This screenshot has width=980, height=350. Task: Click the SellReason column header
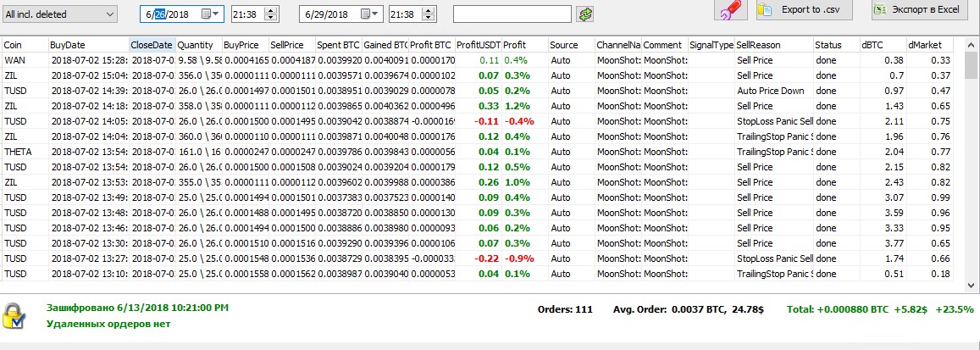tap(773, 45)
